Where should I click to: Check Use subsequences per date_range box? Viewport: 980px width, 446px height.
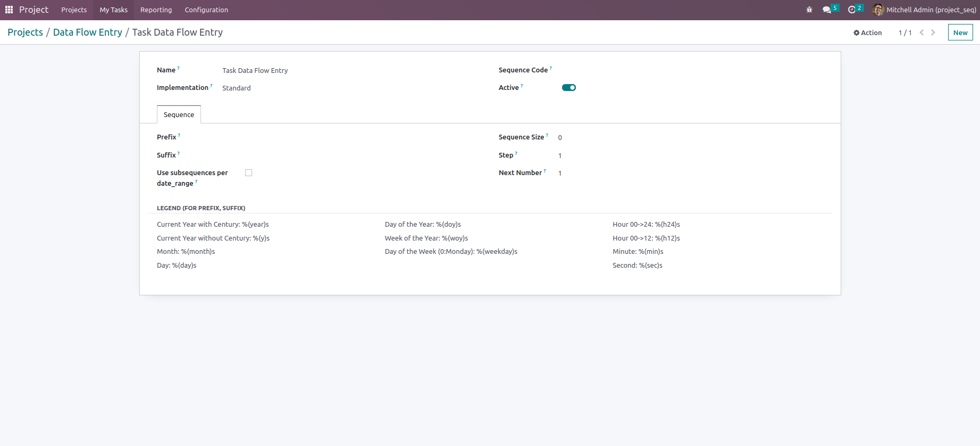point(248,172)
